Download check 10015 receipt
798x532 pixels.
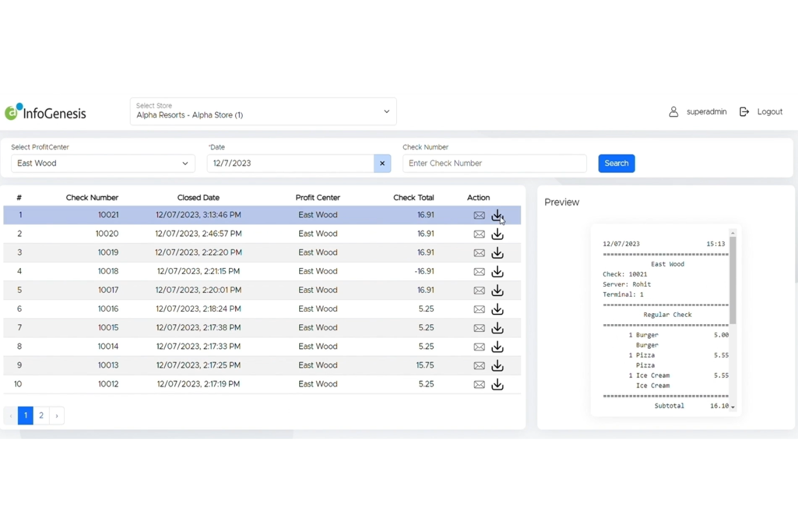click(x=497, y=328)
